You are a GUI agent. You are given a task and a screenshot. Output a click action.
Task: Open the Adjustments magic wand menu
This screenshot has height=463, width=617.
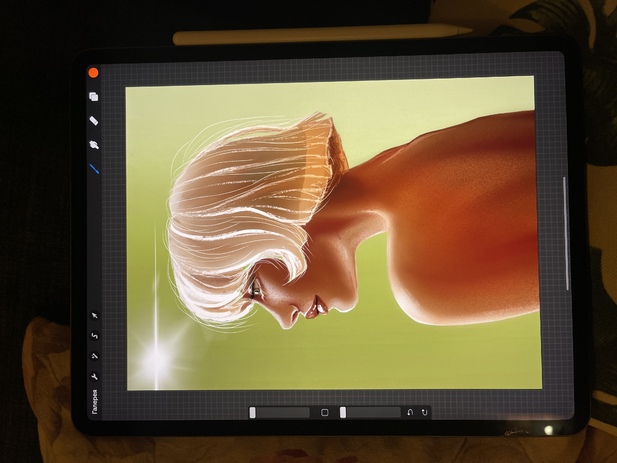94,356
